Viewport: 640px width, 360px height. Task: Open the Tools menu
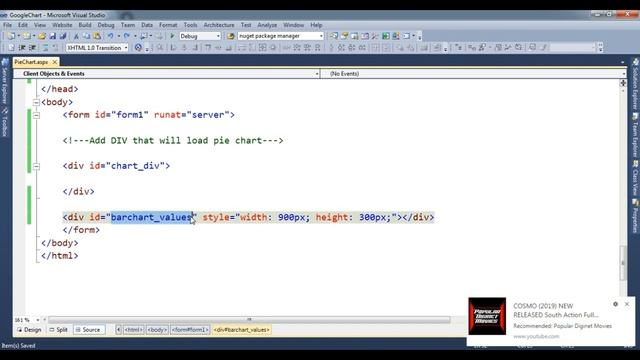click(x=190, y=25)
